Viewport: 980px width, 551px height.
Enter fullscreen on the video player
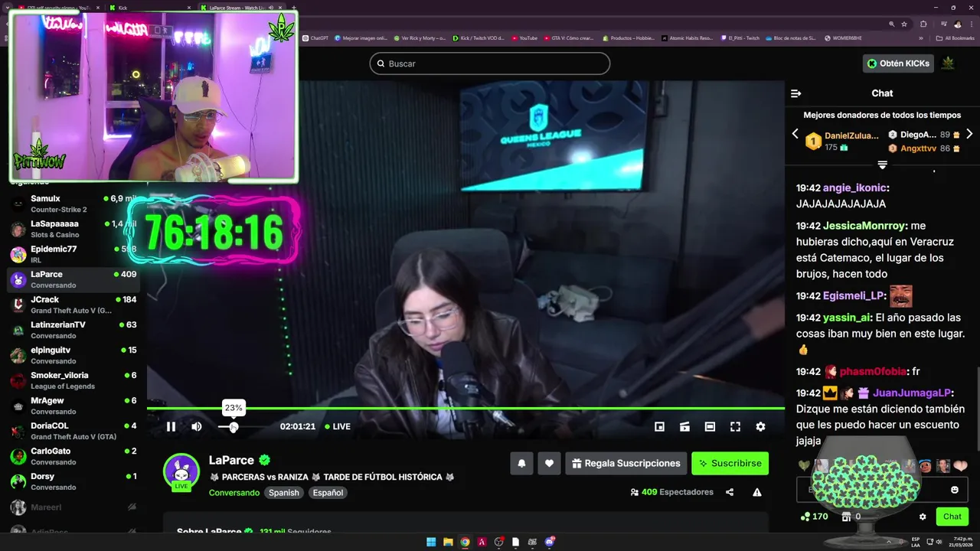click(x=735, y=426)
